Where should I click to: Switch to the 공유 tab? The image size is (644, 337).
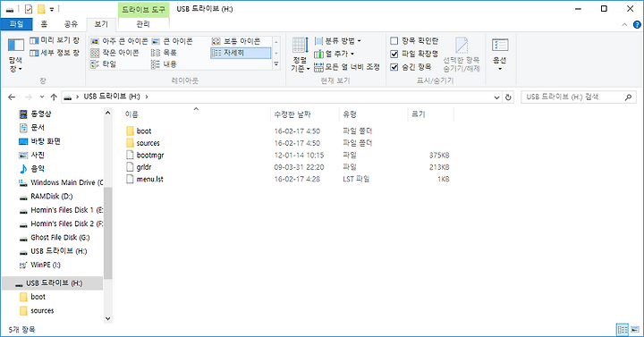point(71,24)
